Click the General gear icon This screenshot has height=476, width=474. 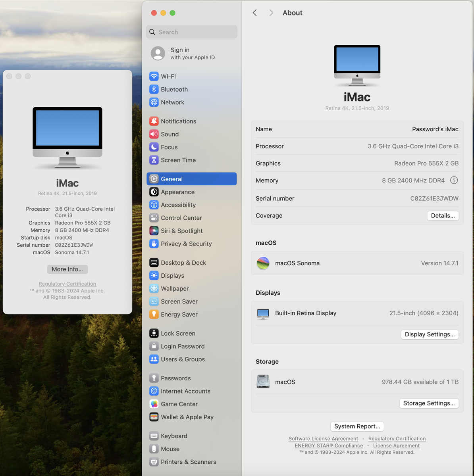(154, 179)
